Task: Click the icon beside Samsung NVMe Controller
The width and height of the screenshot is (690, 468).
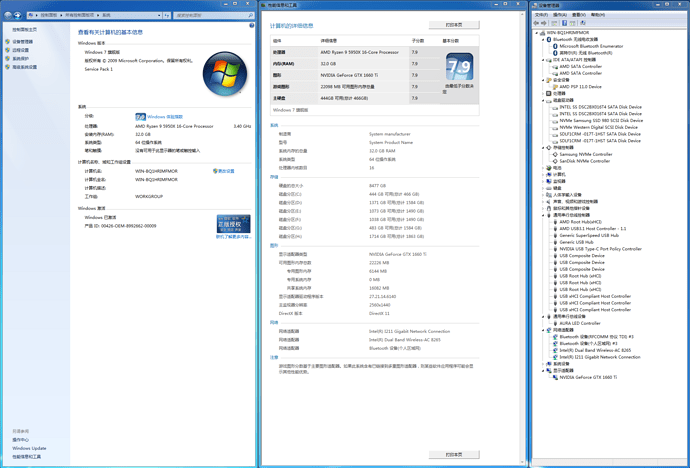Action: [x=555, y=154]
